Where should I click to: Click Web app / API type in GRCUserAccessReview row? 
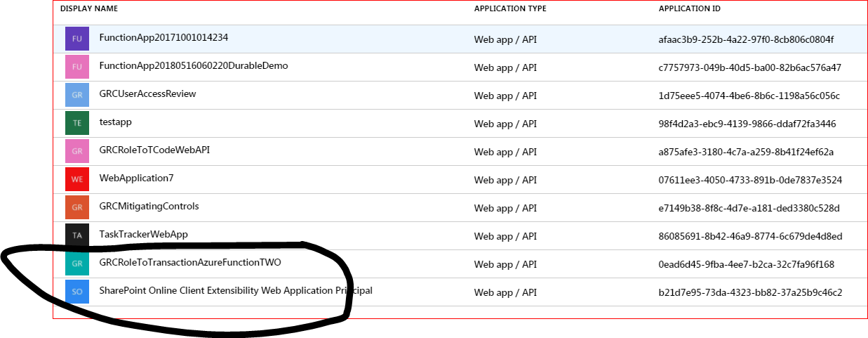pos(505,96)
